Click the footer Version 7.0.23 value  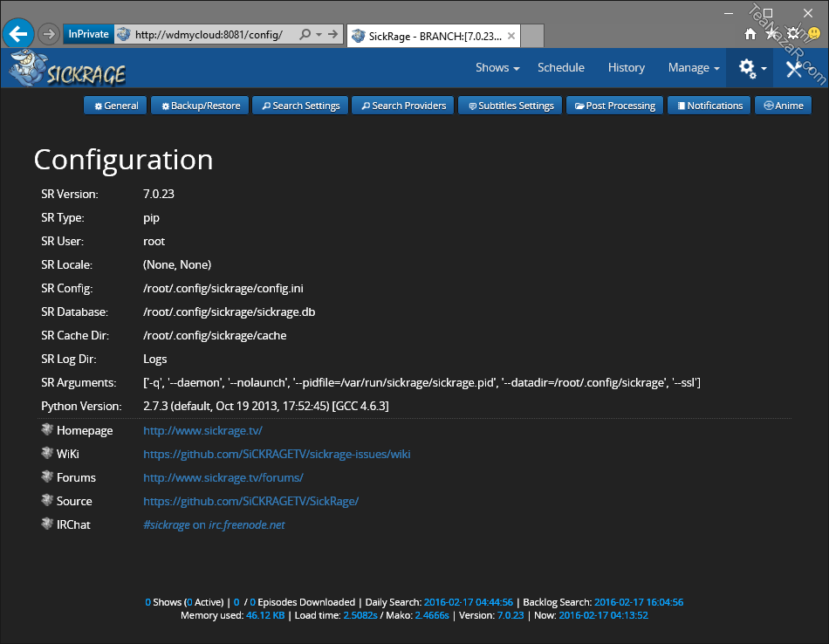tap(510, 615)
